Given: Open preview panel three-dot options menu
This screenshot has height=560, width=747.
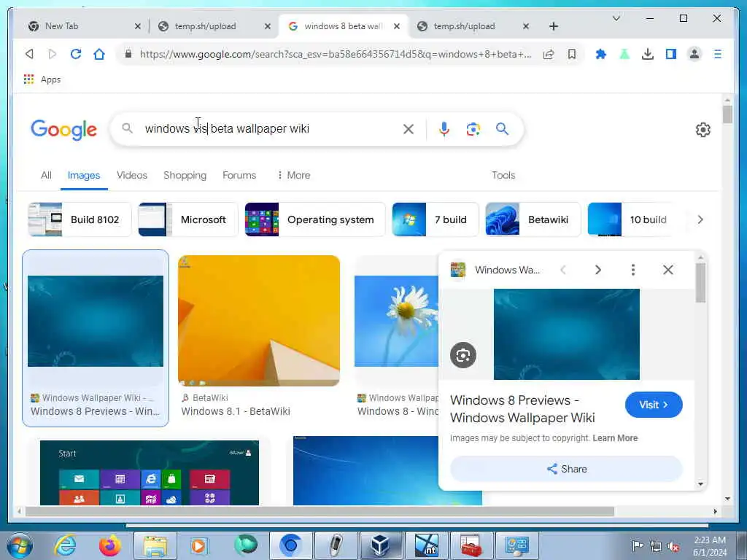Looking at the screenshot, I should 632,270.
